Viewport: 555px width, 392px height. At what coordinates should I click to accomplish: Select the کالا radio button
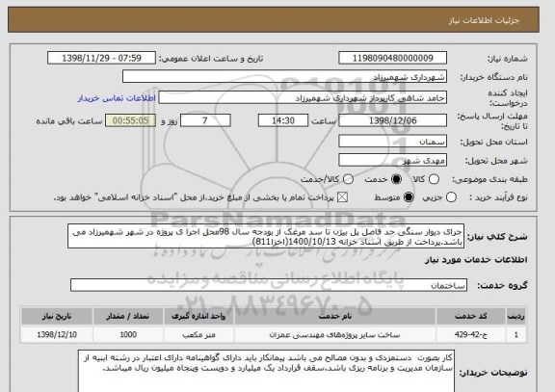click(x=434, y=179)
